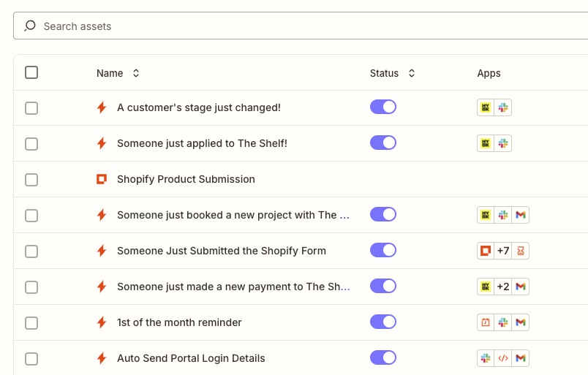
Task: Check the box for Someone just applied to The Shelf!
Action: [x=31, y=143]
